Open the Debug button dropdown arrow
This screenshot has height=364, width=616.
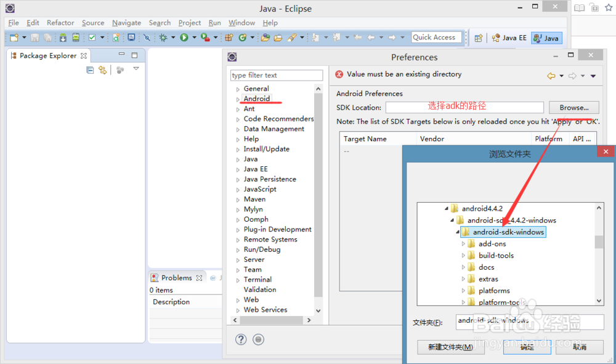click(x=173, y=38)
